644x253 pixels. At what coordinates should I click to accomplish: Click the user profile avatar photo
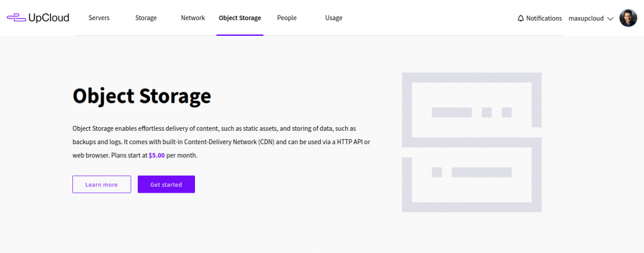pos(628,18)
